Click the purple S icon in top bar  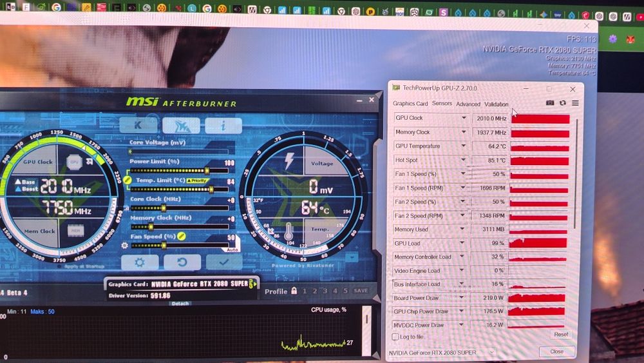click(443, 12)
